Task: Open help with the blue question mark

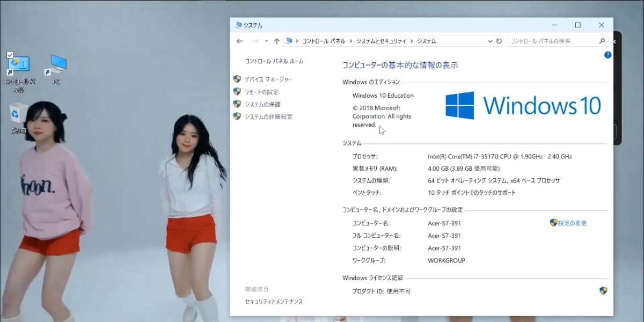Action: tap(608, 55)
